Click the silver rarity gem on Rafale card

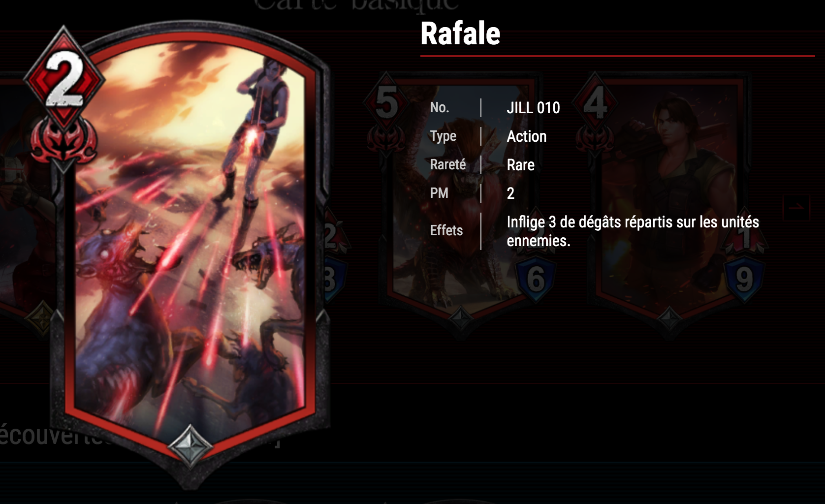[190, 446]
